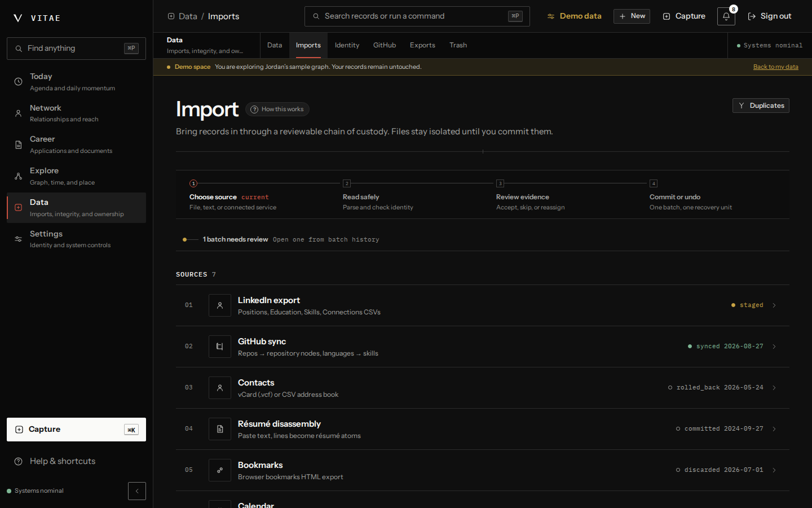Click the How this works button
Image resolution: width=812 pixels, height=508 pixels.
coord(277,110)
